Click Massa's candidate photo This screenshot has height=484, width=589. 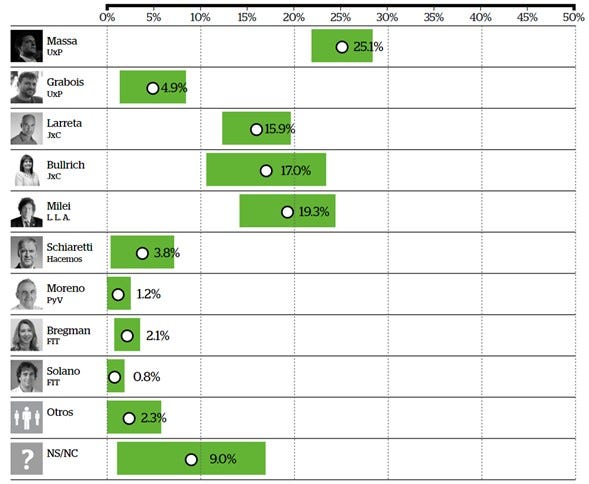pyautogui.click(x=27, y=46)
